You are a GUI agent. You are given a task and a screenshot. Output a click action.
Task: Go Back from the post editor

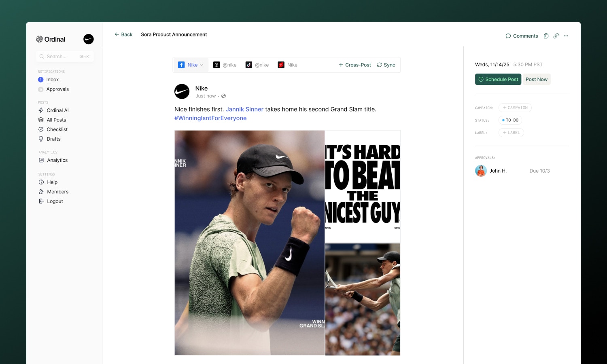click(x=123, y=34)
